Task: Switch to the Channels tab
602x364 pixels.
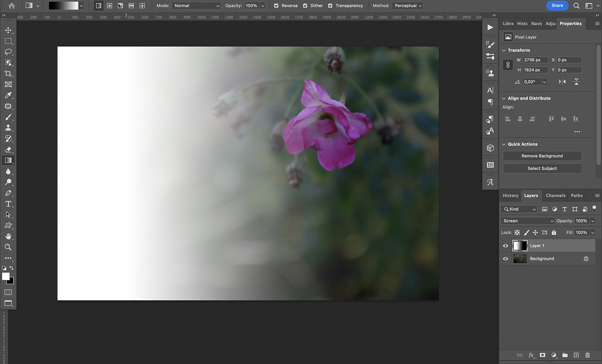Action: tap(555, 196)
